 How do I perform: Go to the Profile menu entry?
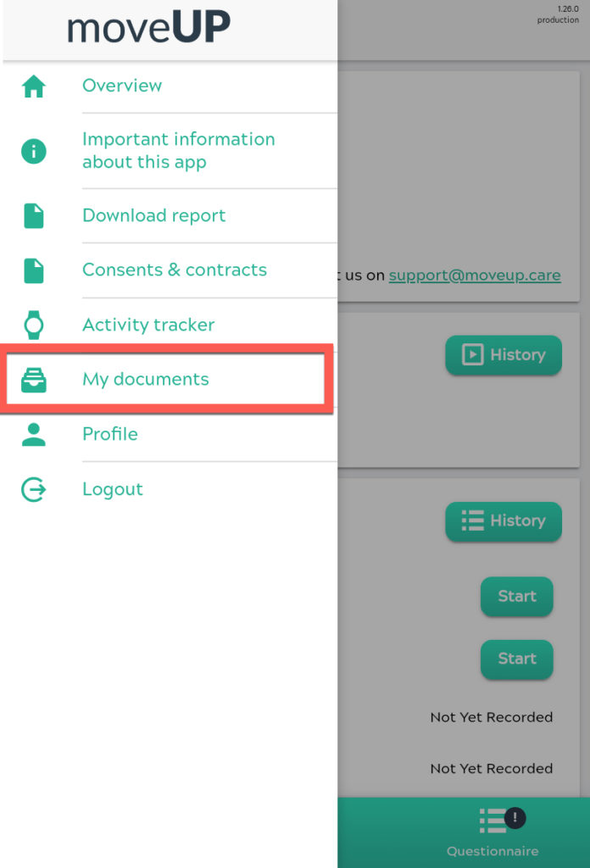110,434
